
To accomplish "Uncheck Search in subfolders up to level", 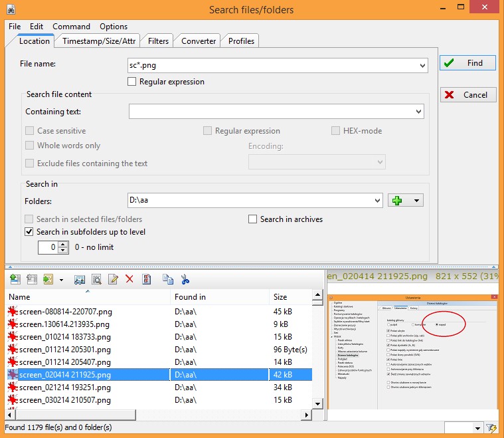I will pos(29,232).
